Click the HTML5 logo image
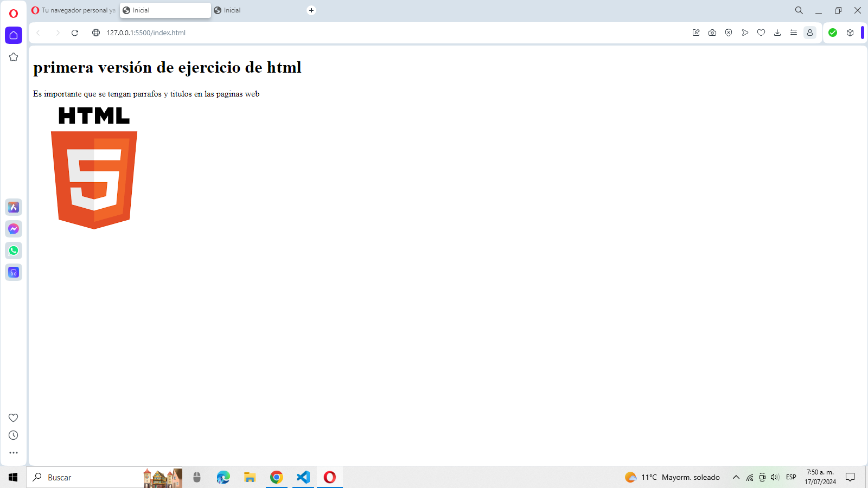Screen dimensions: 868x488 tap(94, 168)
